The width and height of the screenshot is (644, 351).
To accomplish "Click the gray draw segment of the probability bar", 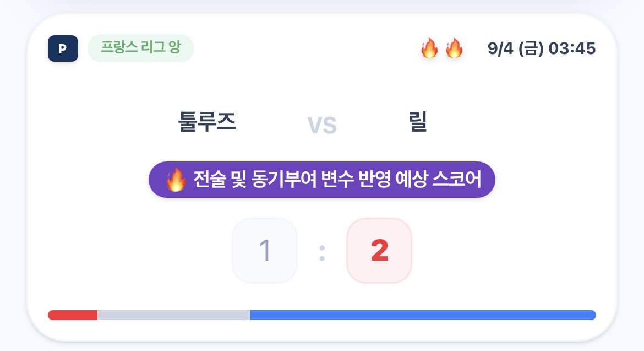I will pos(174,315).
